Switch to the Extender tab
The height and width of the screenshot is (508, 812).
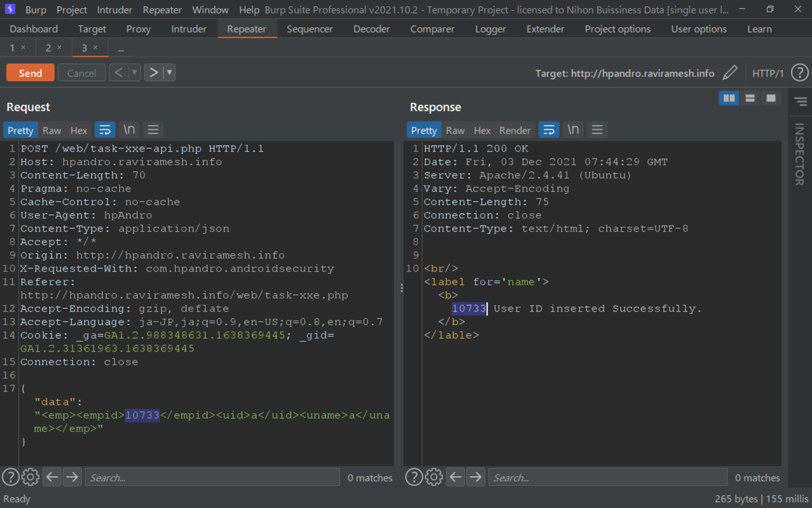[x=545, y=29]
